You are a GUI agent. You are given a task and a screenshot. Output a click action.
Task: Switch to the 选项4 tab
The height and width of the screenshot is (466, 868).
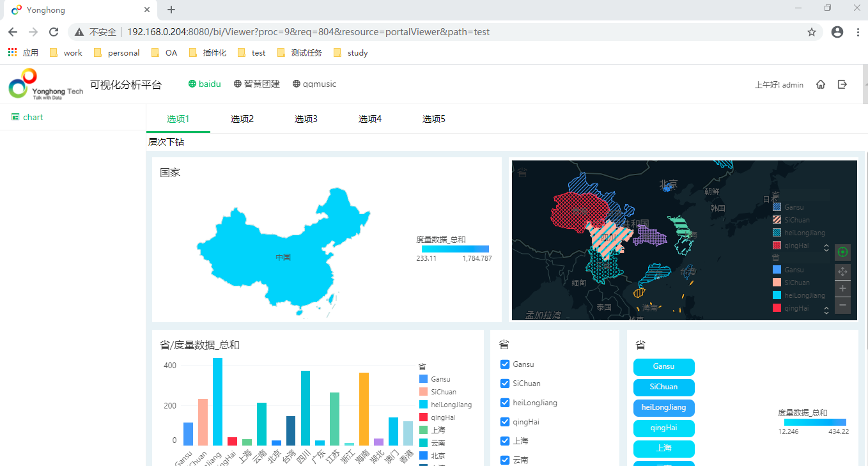(x=370, y=119)
